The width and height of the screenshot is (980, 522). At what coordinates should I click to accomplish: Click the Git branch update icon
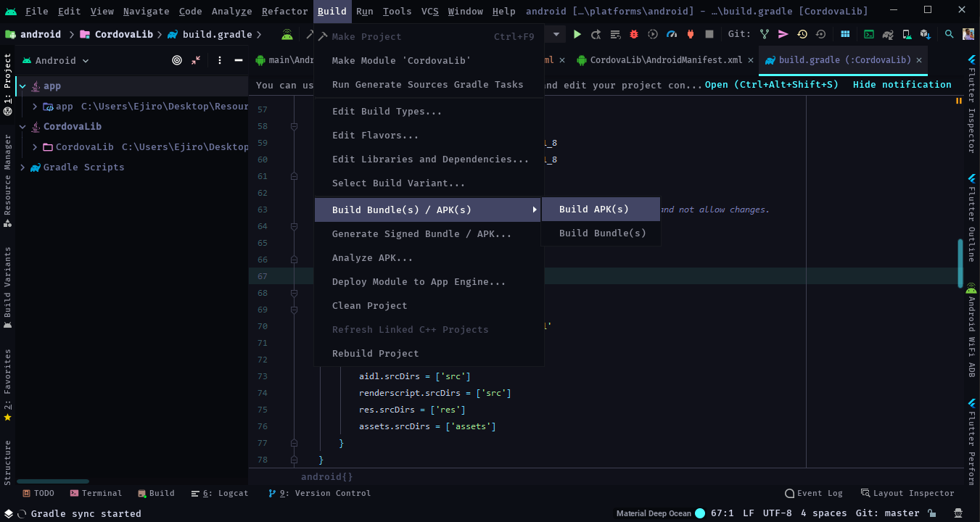click(x=765, y=34)
